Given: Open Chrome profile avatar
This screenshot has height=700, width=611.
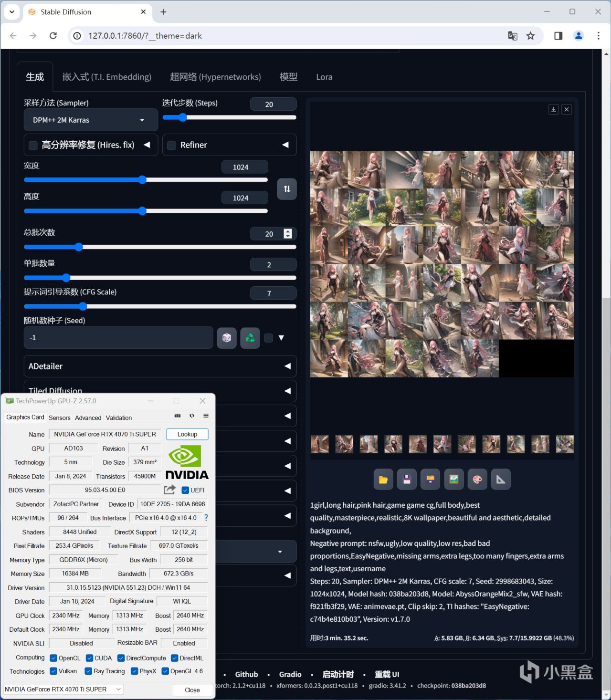Looking at the screenshot, I should [x=579, y=36].
